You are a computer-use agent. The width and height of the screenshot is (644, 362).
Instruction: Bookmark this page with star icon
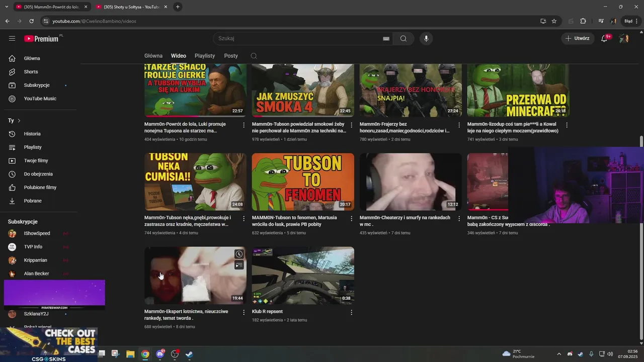point(554,21)
